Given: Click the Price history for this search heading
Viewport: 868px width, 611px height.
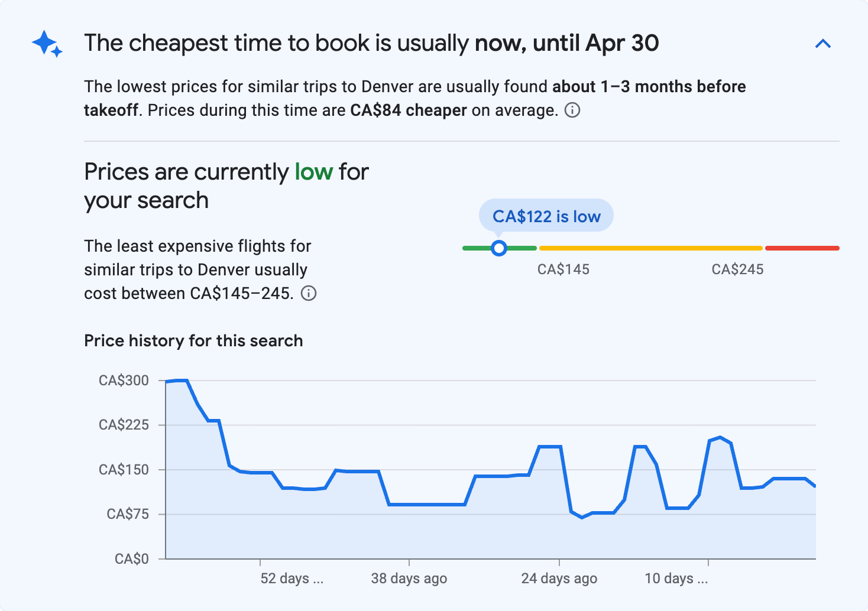Looking at the screenshot, I should [x=193, y=340].
